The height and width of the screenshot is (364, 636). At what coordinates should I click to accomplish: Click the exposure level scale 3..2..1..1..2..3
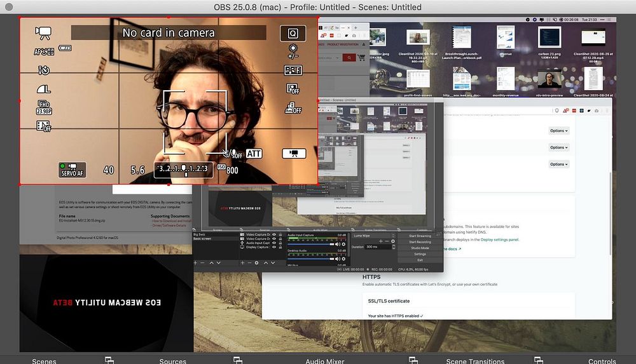click(x=183, y=170)
